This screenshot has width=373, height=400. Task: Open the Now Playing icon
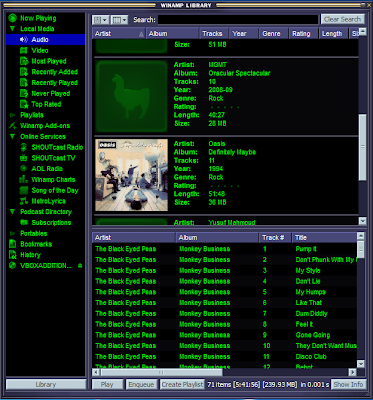point(12,18)
